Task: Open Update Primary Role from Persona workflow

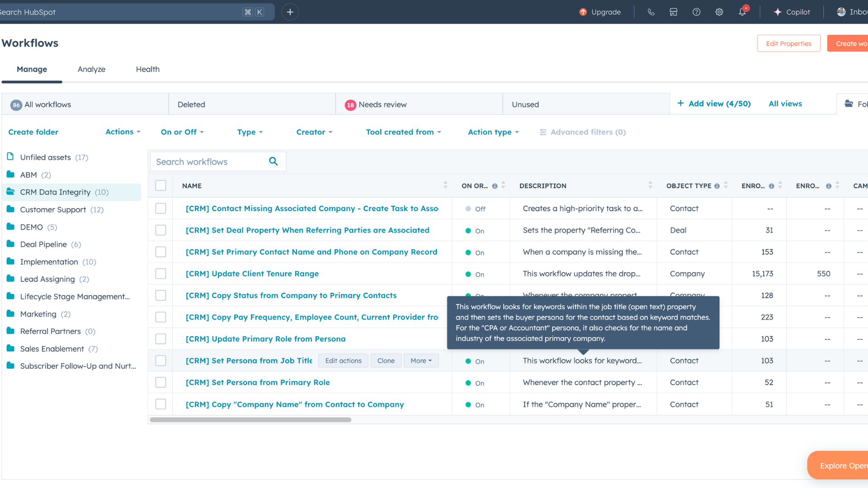Action: tap(265, 339)
